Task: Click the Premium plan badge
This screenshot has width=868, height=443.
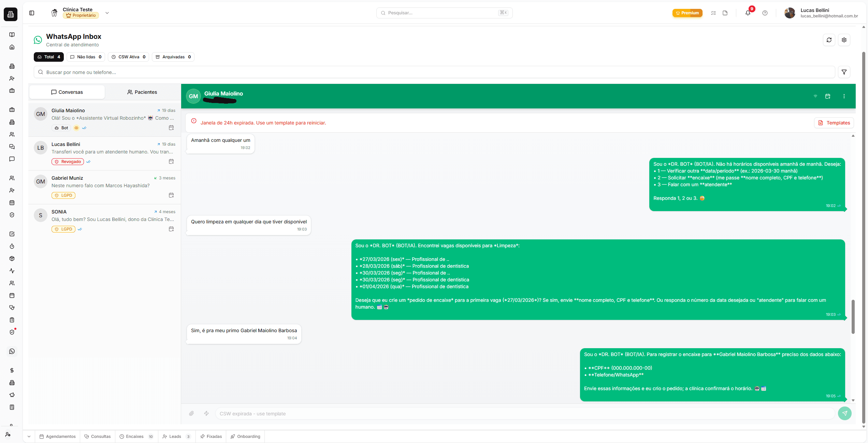Action: pos(688,13)
